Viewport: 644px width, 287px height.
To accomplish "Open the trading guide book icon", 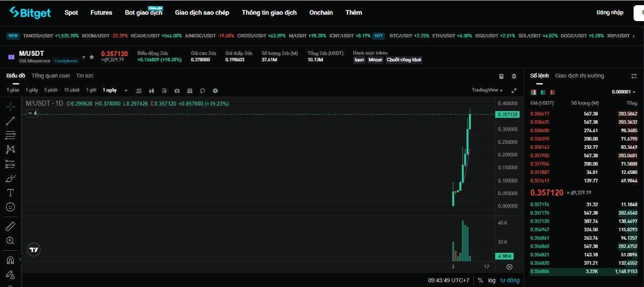I will pyautogui.click(x=501, y=76).
